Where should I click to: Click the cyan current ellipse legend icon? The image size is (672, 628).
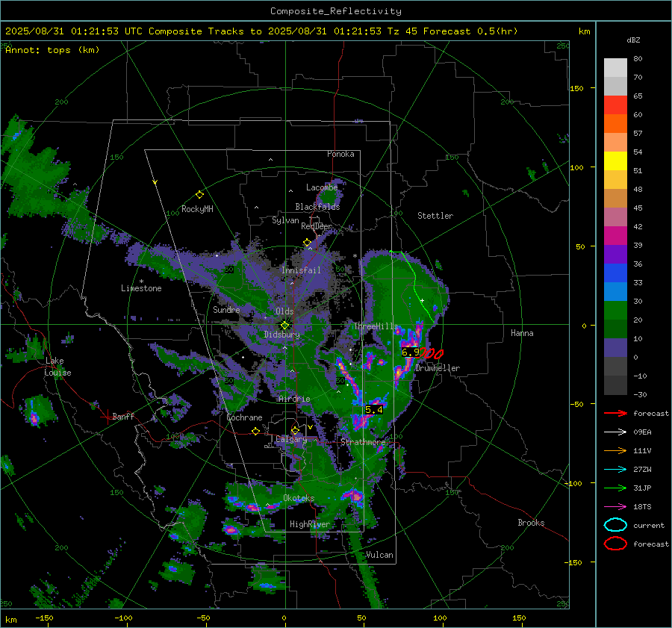pos(615,525)
